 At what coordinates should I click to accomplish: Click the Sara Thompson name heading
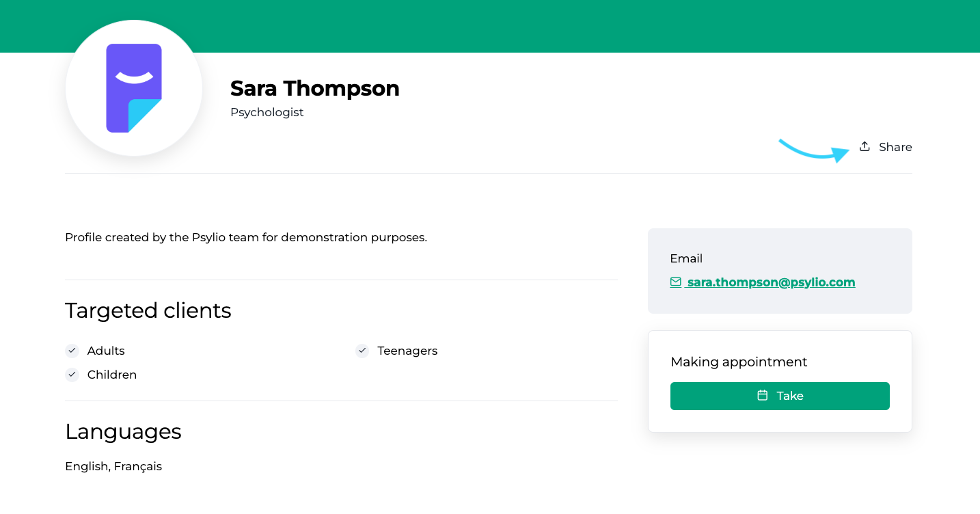(314, 88)
